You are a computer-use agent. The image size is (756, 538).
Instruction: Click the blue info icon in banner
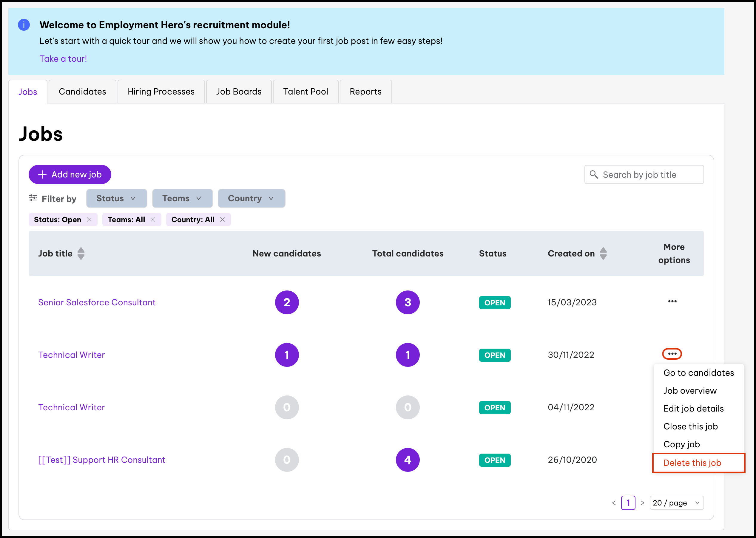24,25
